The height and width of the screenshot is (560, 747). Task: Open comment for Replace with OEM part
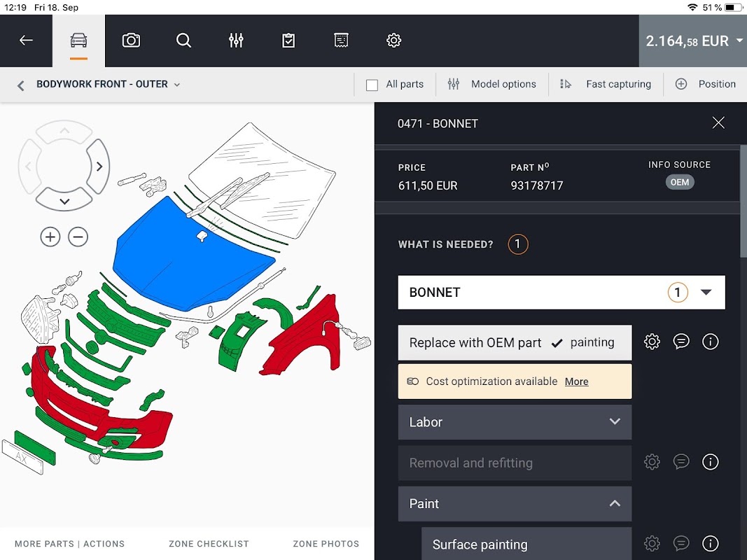681,342
